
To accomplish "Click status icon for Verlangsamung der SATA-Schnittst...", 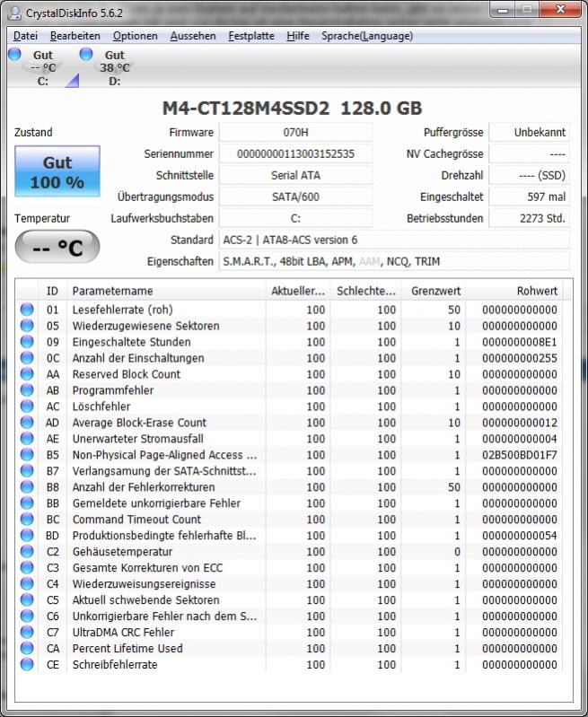I will 27,471.
